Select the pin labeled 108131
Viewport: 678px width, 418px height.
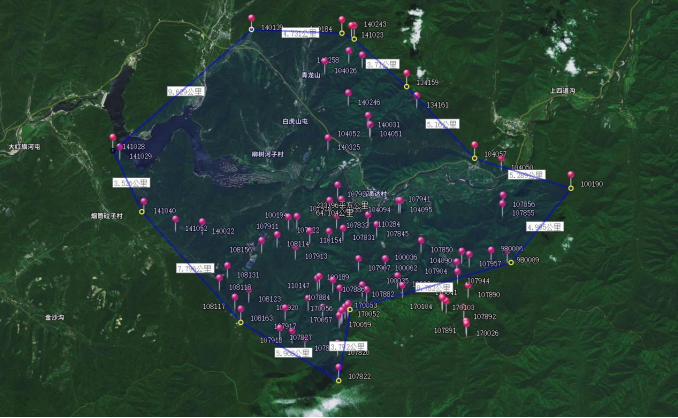point(227,270)
